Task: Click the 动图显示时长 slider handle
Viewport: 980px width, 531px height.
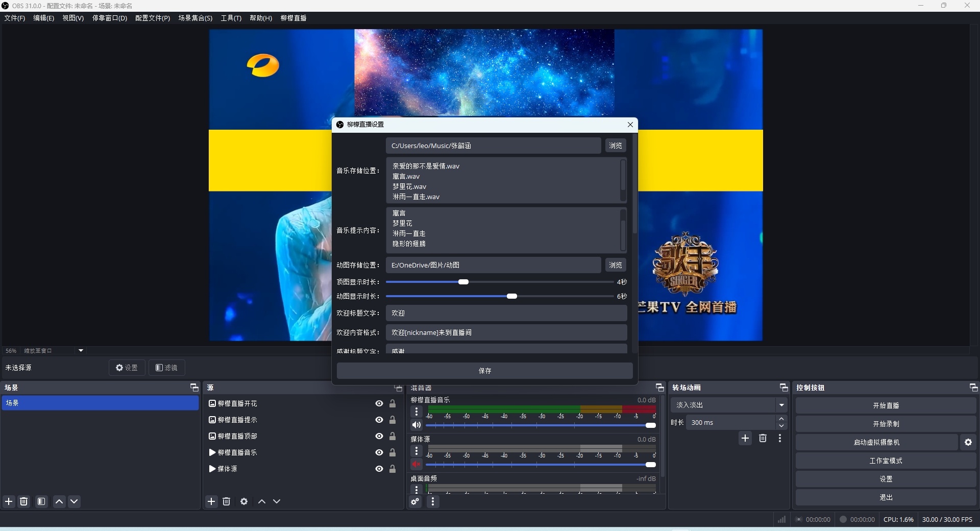Action: pyautogui.click(x=511, y=296)
